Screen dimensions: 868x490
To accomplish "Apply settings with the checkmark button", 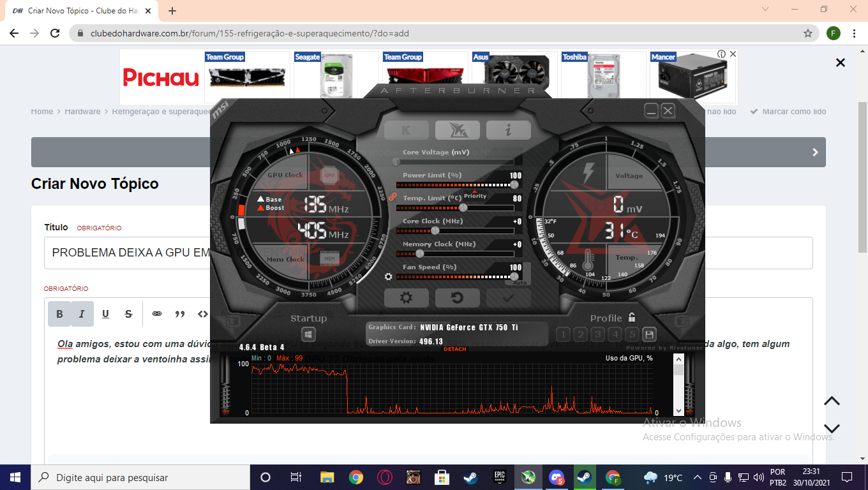I will (x=509, y=298).
